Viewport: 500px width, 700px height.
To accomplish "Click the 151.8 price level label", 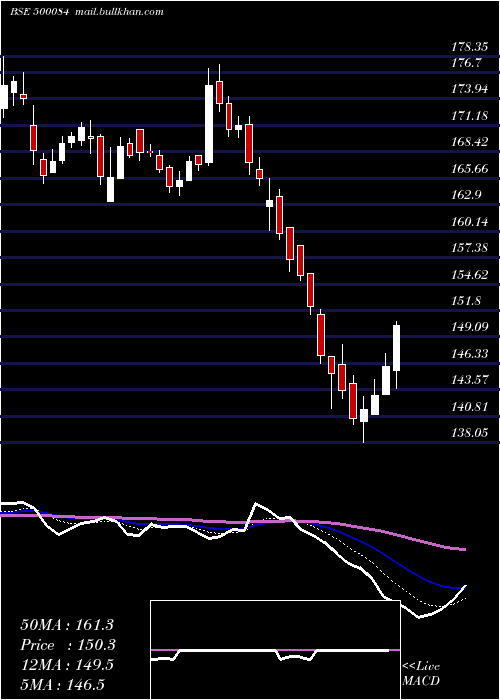I will click(x=468, y=301).
